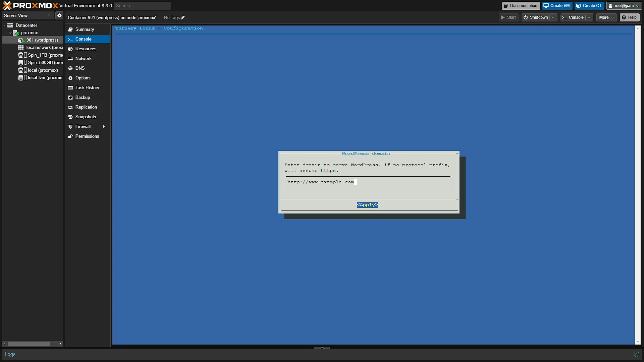The width and height of the screenshot is (644, 362).
Task: Select the Console menu item
Action: [x=88, y=39]
